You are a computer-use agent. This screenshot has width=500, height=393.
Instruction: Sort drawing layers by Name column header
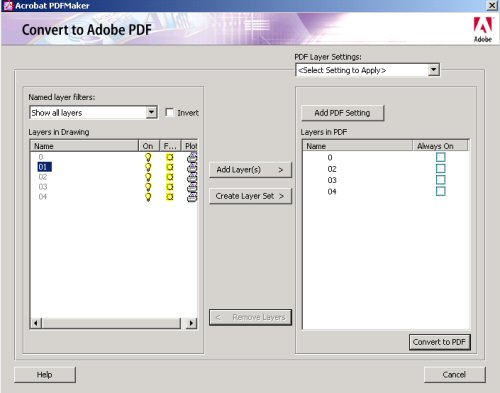point(84,146)
